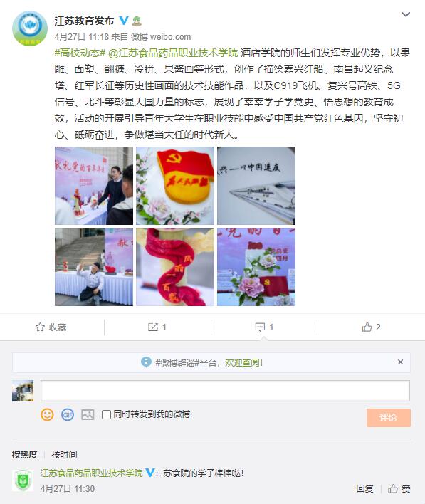425x504 pixels.
Task: Expand the post options chevron menu
Action: point(406,14)
